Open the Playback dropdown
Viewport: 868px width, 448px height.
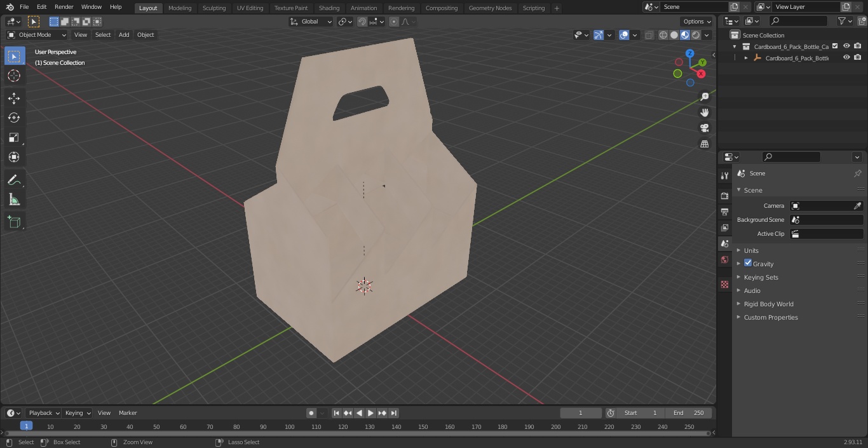click(x=43, y=413)
